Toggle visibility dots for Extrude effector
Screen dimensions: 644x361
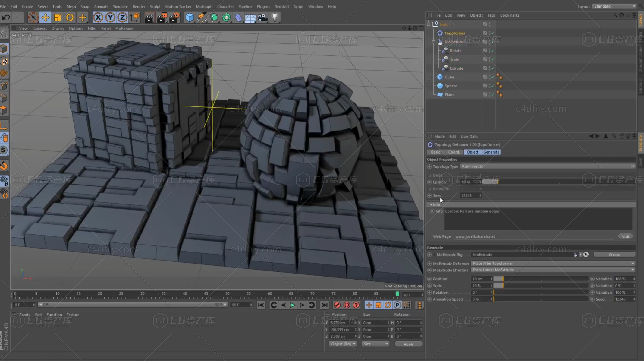click(489, 68)
